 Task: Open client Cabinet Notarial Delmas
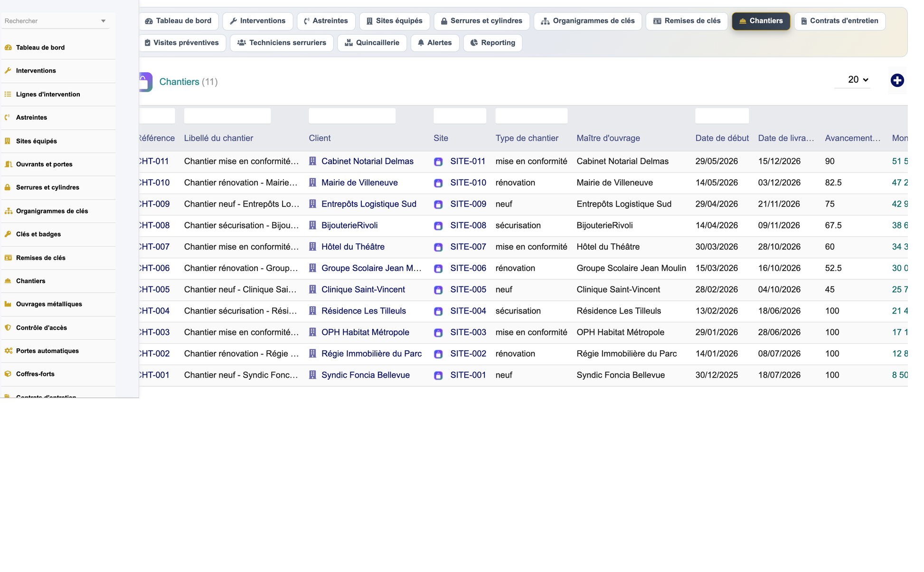(368, 162)
